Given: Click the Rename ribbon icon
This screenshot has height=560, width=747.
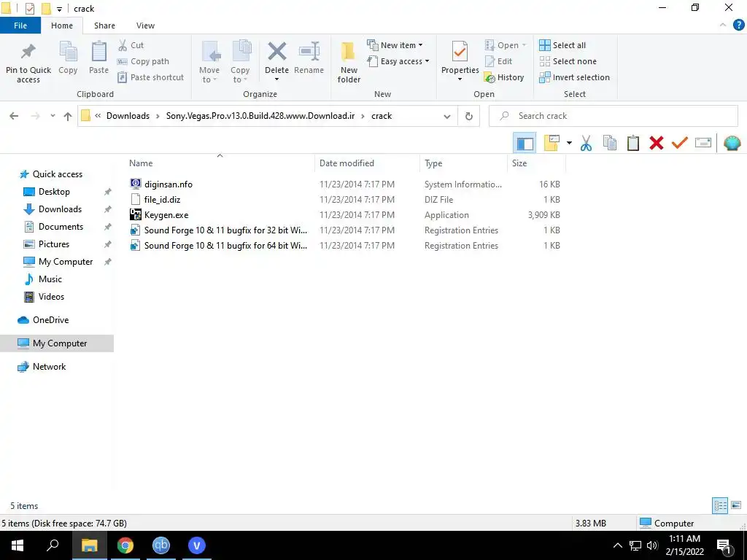Looking at the screenshot, I should [309, 52].
